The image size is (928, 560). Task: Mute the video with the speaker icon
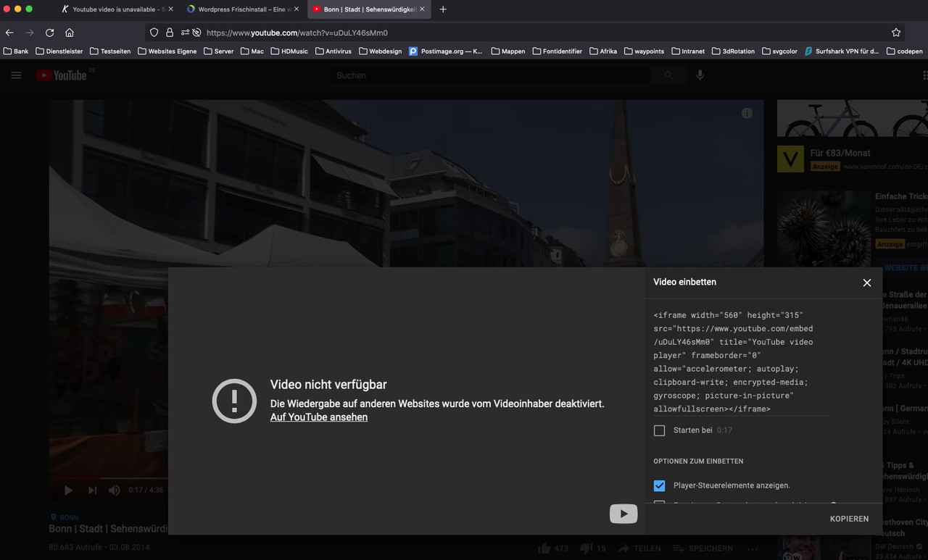point(115,490)
